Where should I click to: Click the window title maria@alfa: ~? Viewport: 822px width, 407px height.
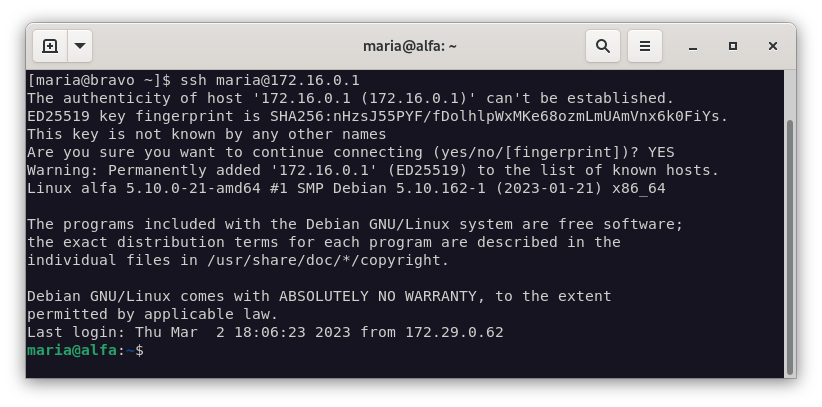[410, 46]
